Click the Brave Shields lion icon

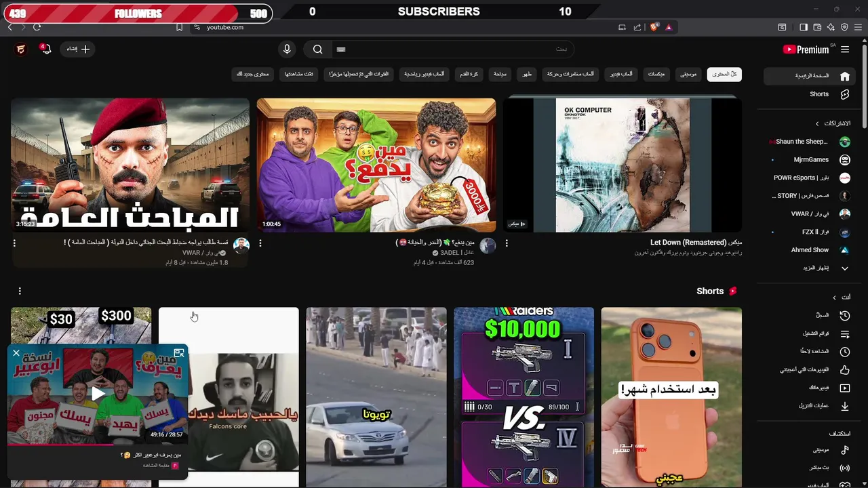(x=654, y=27)
